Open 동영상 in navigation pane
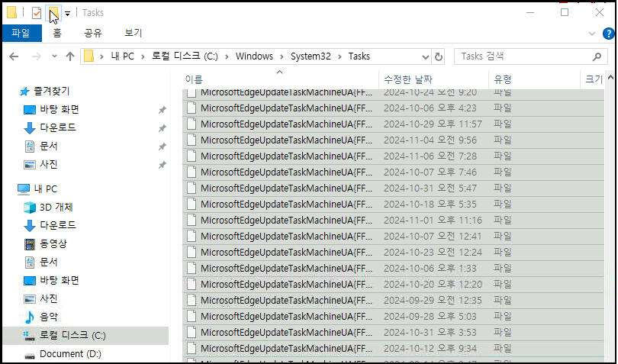This screenshot has width=618, height=364. [x=53, y=243]
